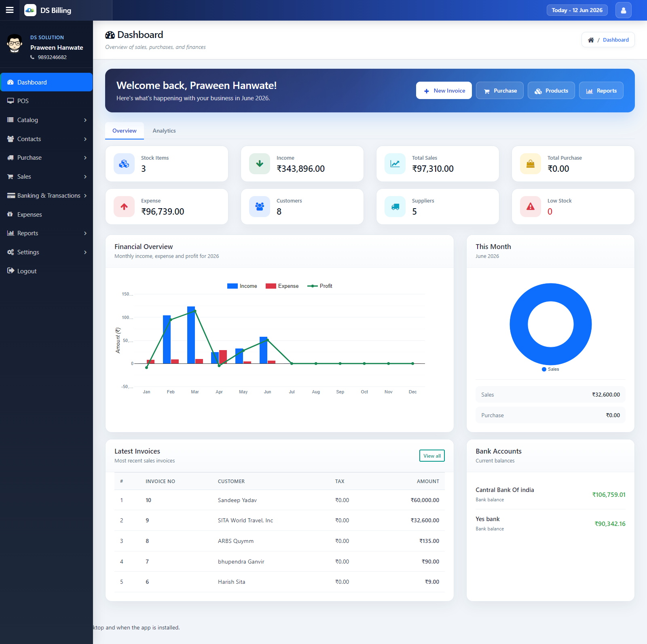647x644 pixels.
Task: Click the Contacts people icon
Action: click(x=11, y=139)
